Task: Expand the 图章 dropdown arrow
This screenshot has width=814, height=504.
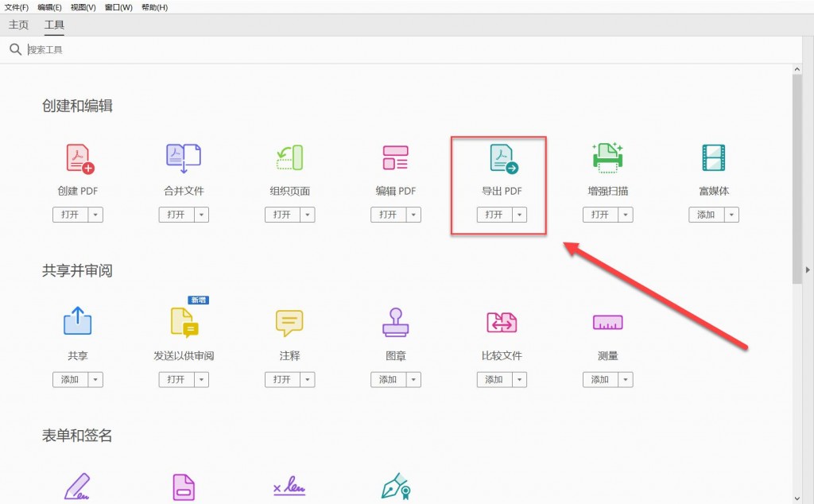Action: pos(413,379)
